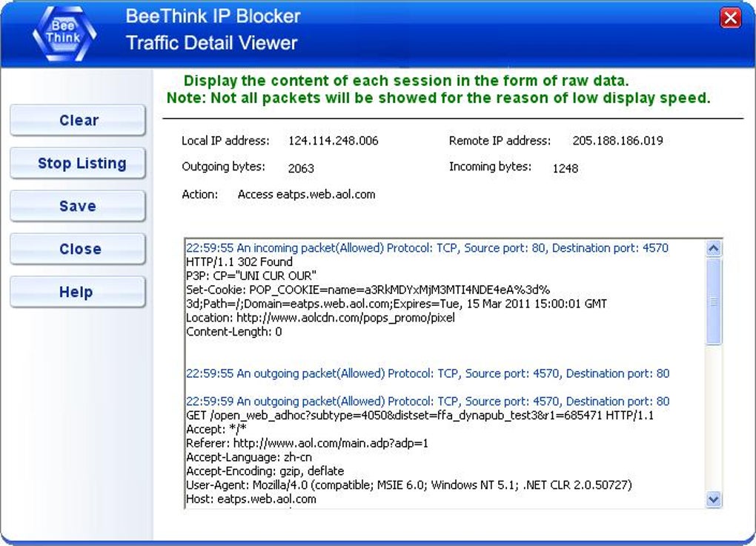This screenshot has height=546, width=756.
Task: Open Help from the sidebar
Action: [78, 292]
